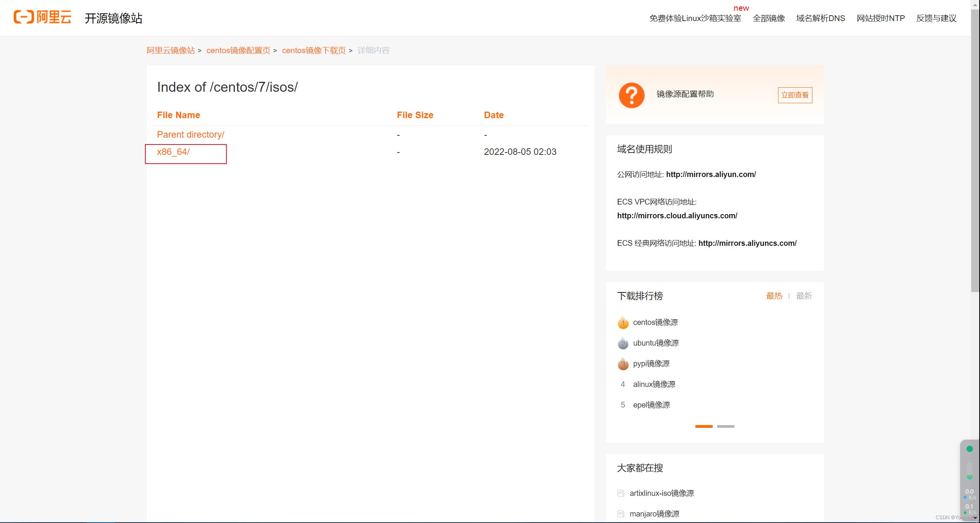Click the gold medal rank 1 icon
980x523 pixels.
[623, 323]
